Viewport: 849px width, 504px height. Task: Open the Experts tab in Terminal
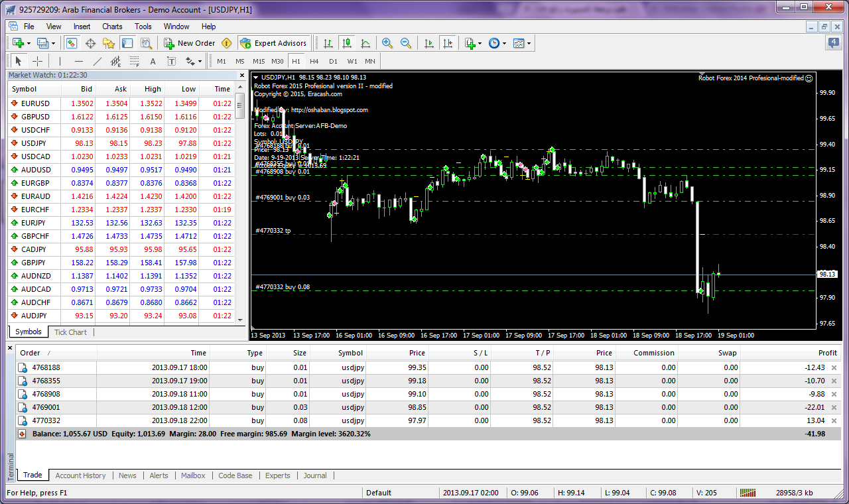click(x=278, y=475)
